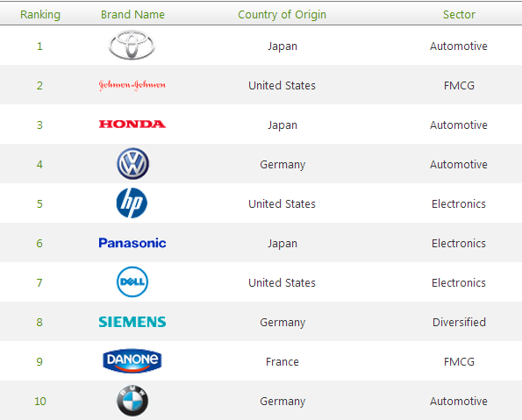Viewport: 522px width, 420px height.
Task: Click ranking number 5
Action: click(39, 203)
